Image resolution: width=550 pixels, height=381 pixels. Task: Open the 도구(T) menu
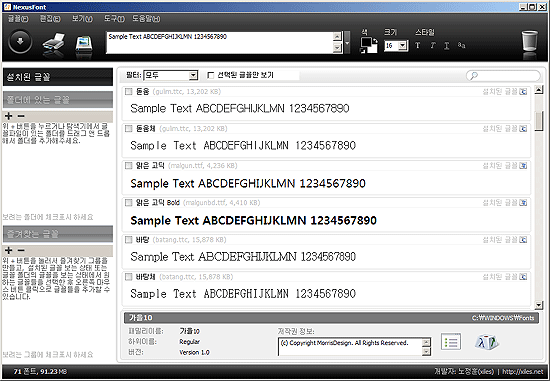point(114,19)
